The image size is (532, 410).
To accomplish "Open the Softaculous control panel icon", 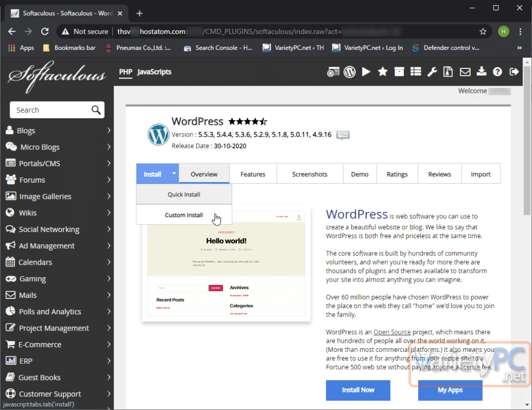I will 333,72.
